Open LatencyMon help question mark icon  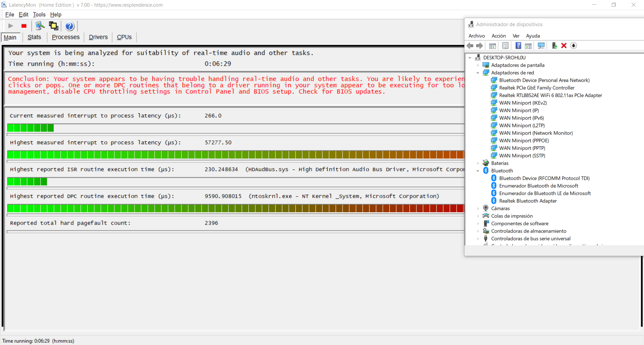[69, 26]
